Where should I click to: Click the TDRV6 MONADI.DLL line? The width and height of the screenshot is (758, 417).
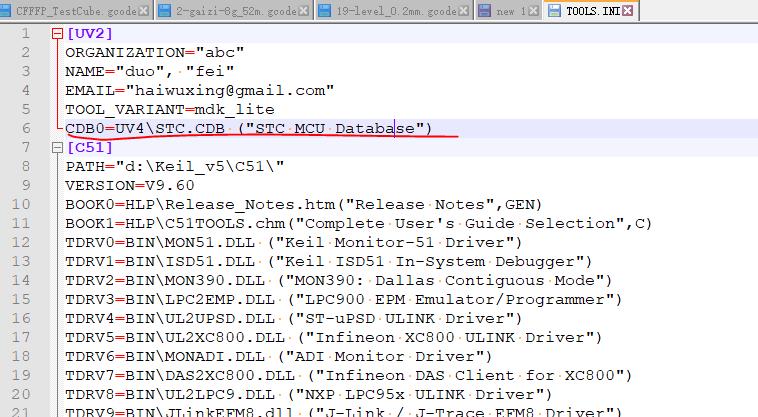(279, 356)
